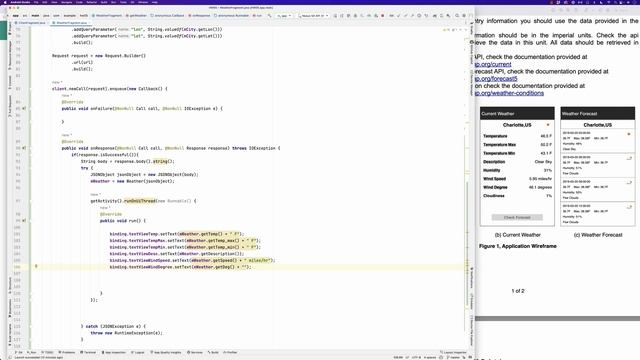Open the Build tool window
Screen dimensions: 640x360
point(213,352)
